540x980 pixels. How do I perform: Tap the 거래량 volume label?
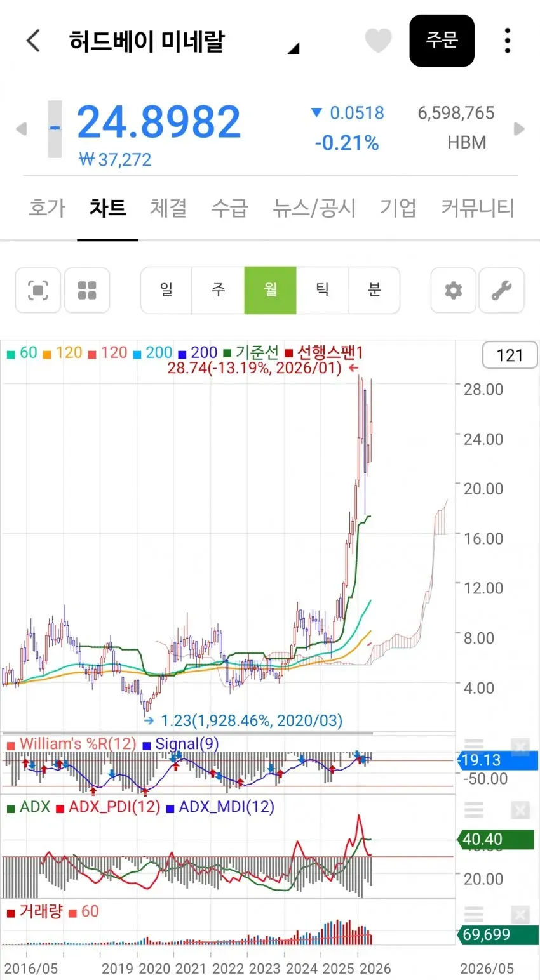point(35,912)
